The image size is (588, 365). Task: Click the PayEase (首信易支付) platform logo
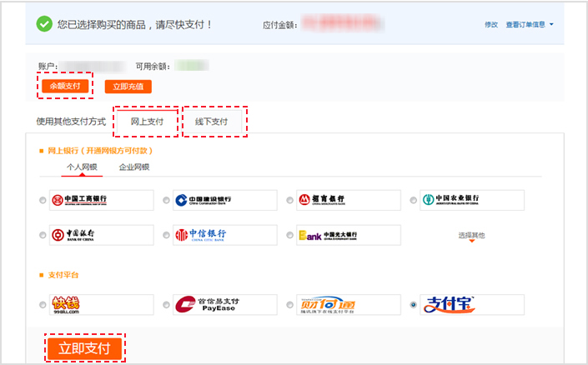(224, 304)
